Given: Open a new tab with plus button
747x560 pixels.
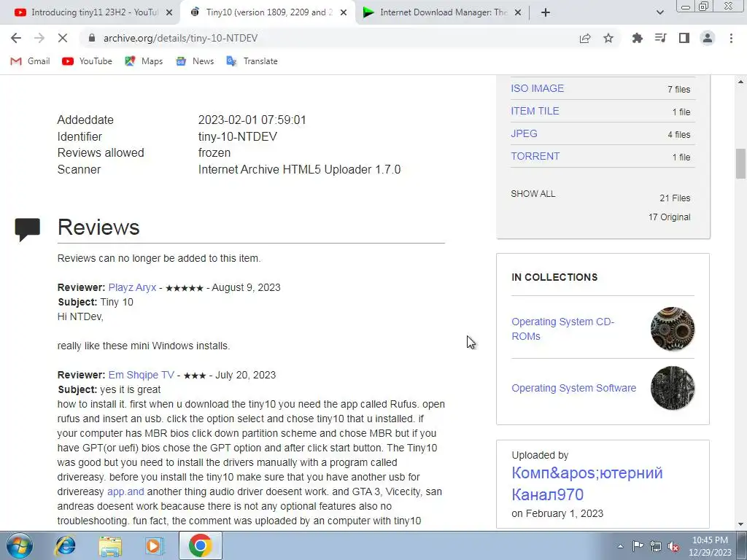Looking at the screenshot, I should tap(546, 12).
